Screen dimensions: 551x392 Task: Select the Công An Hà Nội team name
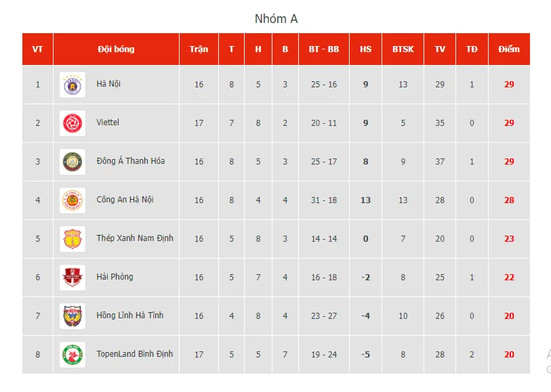coord(125,200)
